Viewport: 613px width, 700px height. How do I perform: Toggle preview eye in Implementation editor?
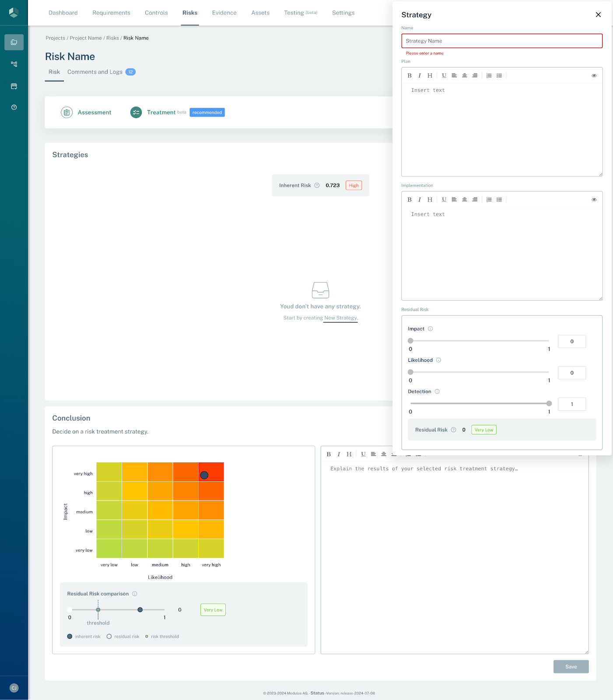(594, 199)
